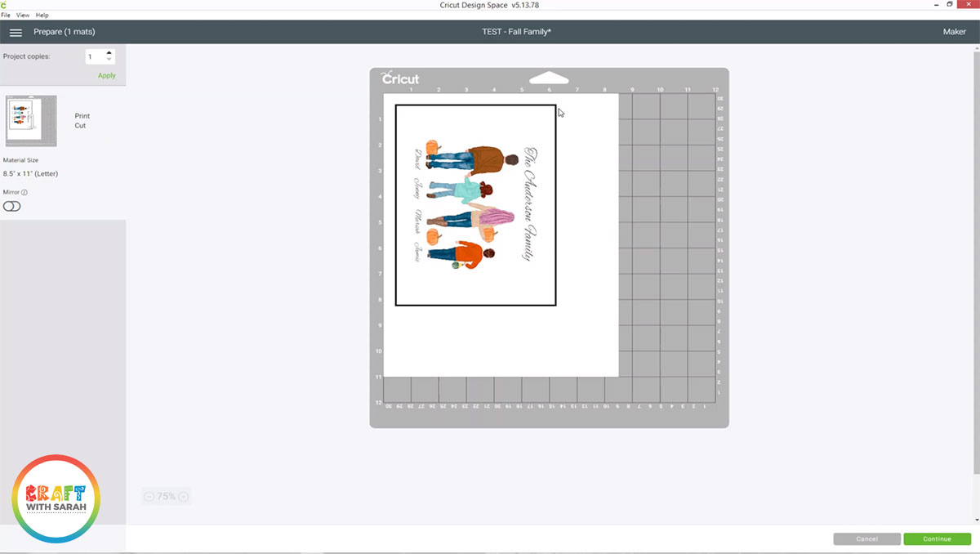
Task: Click the vertical scrollbar on the right
Action: tap(977, 261)
